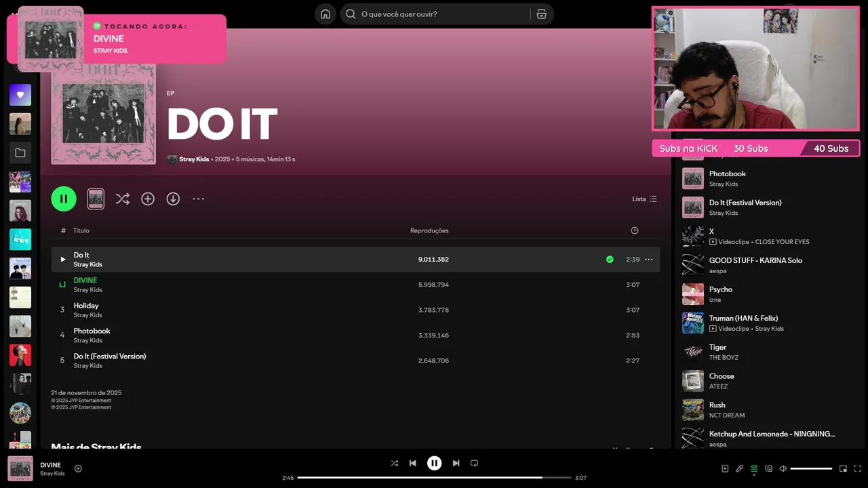Select Do It (Festival Version) in tracklist
868x488 pixels.
pos(355,360)
